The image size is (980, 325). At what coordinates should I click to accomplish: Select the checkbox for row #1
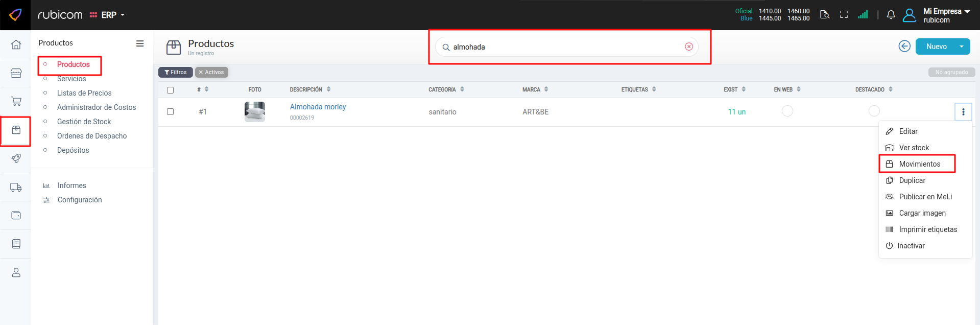[171, 112]
